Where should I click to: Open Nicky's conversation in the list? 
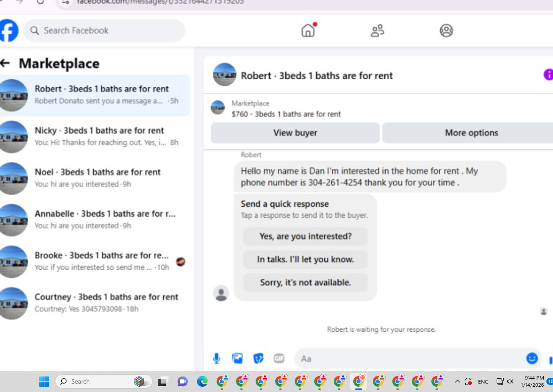[95, 137]
